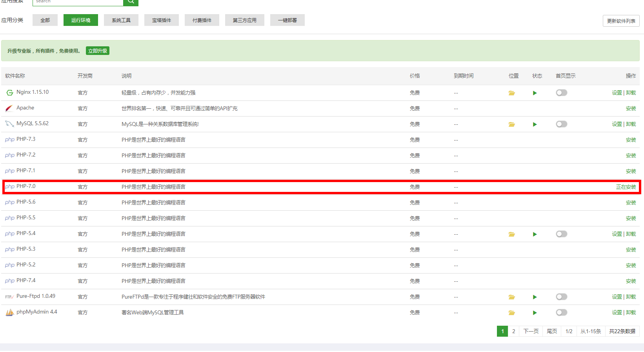Focus the application search input field

pos(78,2)
